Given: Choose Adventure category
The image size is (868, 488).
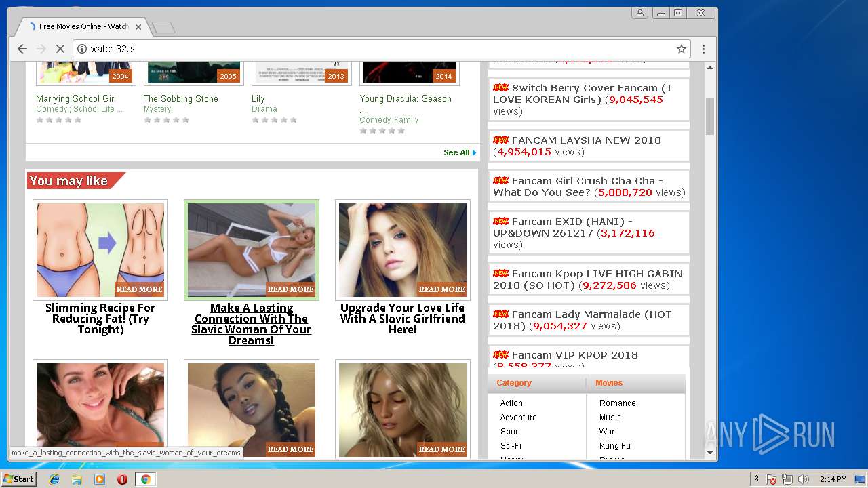Looking at the screenshot, I should [518, 418].
